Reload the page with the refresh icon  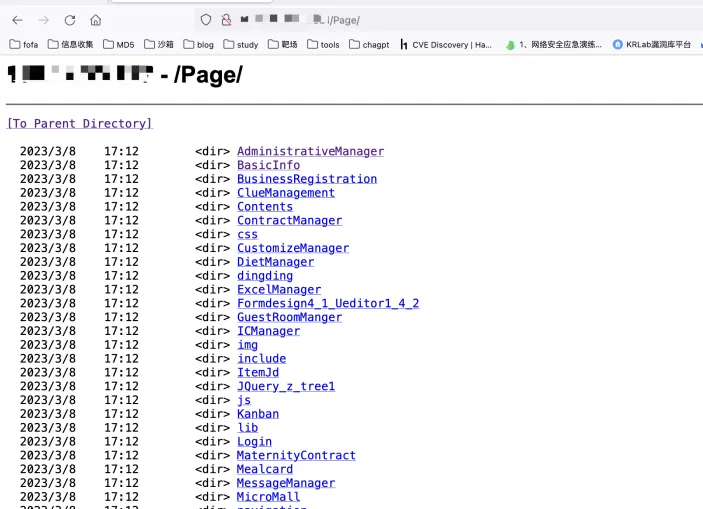click(70, 20)
